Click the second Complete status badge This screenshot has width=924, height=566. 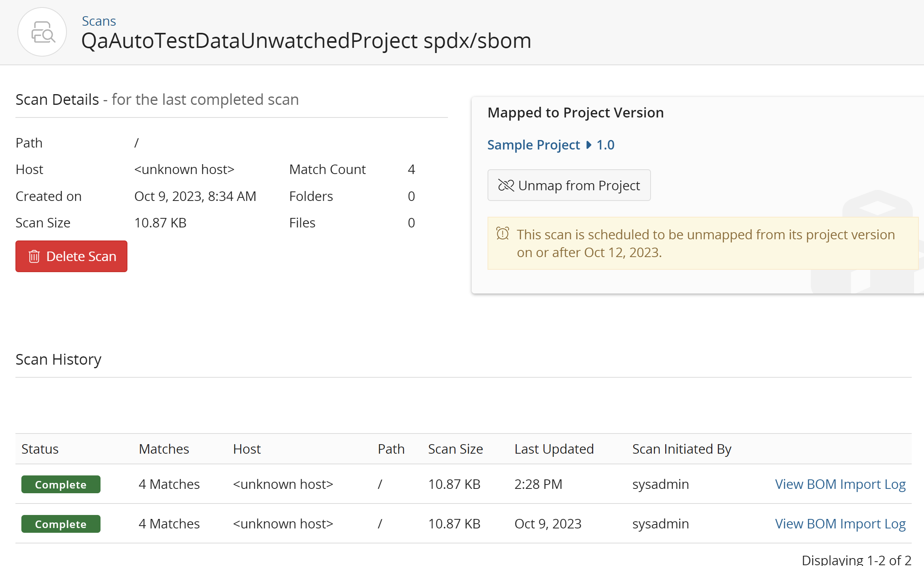pyautogui.click(x=61, y=524)
